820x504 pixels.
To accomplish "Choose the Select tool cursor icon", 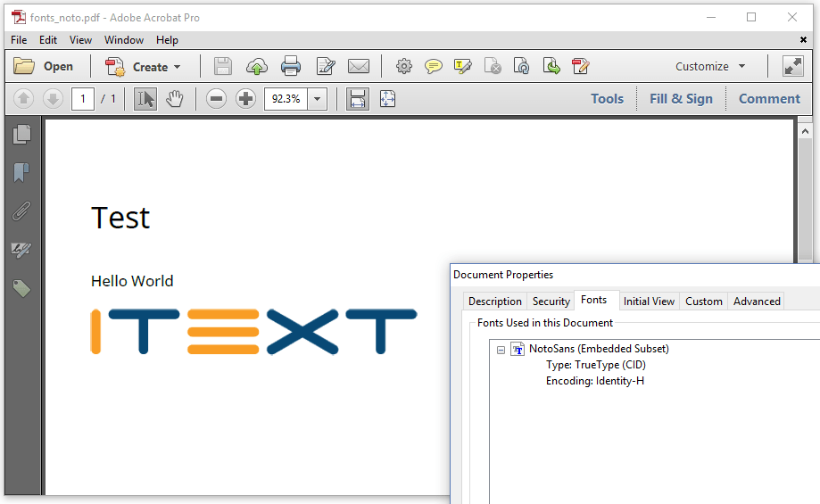I will [145, 99].
